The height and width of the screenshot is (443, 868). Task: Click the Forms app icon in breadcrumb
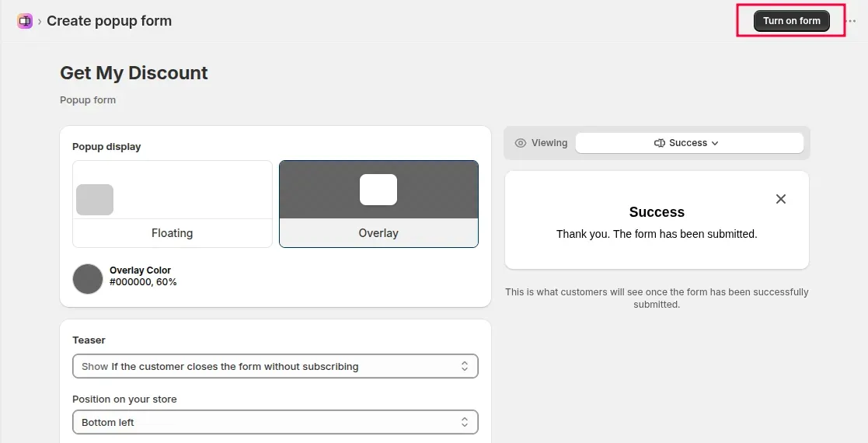25,21
